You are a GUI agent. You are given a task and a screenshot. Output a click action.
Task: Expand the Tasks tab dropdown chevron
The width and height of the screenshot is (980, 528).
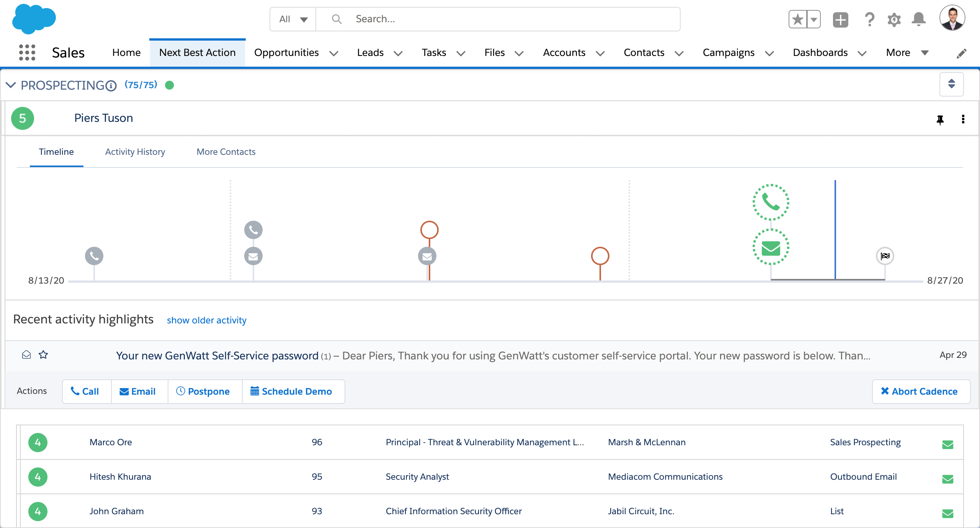461,54
